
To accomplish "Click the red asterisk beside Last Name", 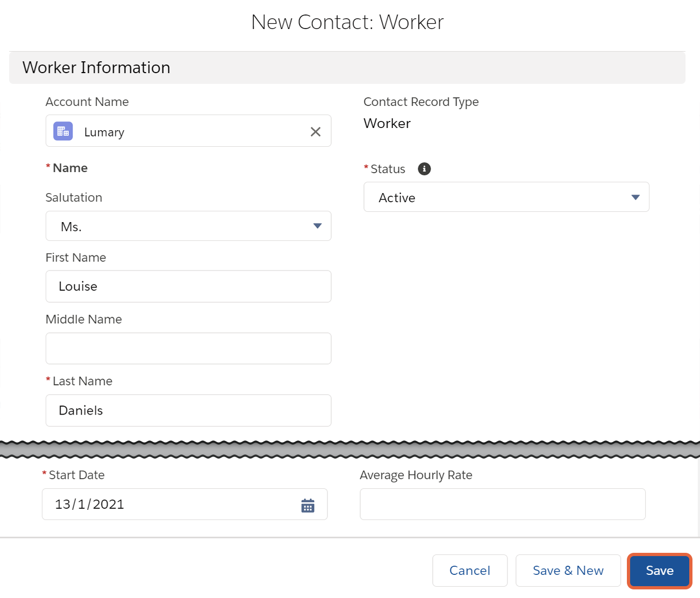I will point(47,381).
